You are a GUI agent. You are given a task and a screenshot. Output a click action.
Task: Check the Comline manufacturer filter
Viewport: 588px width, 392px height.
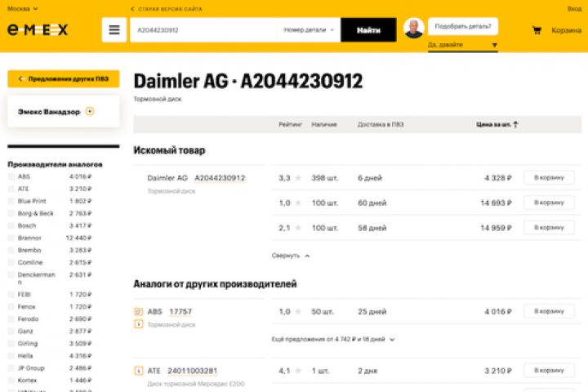point(11,262)
